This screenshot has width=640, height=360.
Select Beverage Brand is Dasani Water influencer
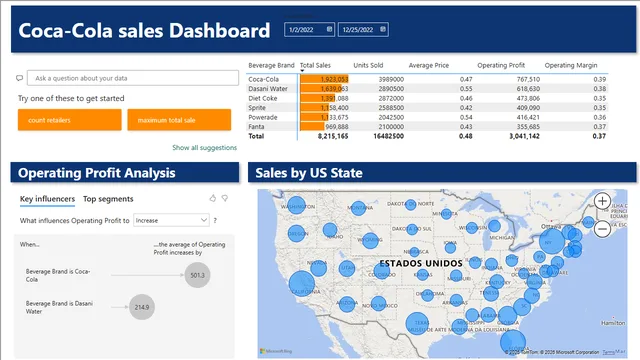pos(59,307)
